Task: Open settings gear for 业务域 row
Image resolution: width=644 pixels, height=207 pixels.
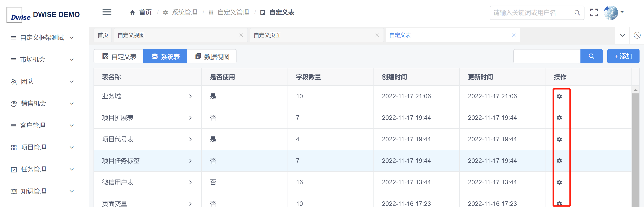Action: click(559, 96)
